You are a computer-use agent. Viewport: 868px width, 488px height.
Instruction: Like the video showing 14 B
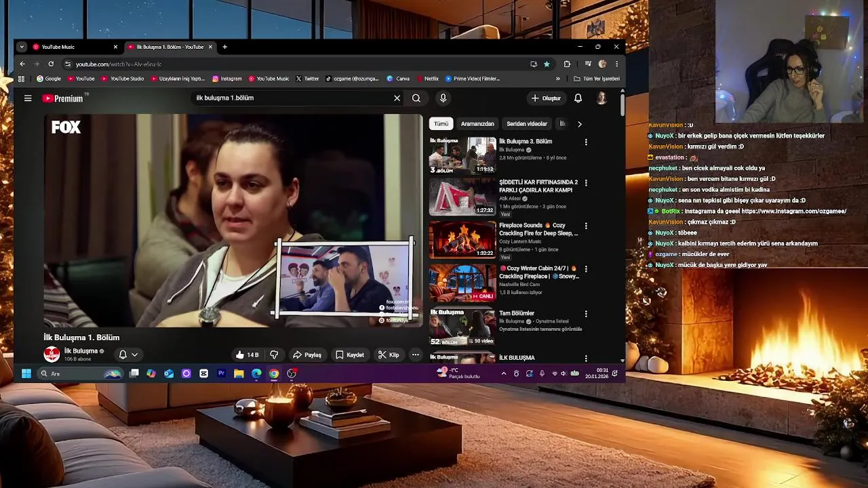(247, 354)
